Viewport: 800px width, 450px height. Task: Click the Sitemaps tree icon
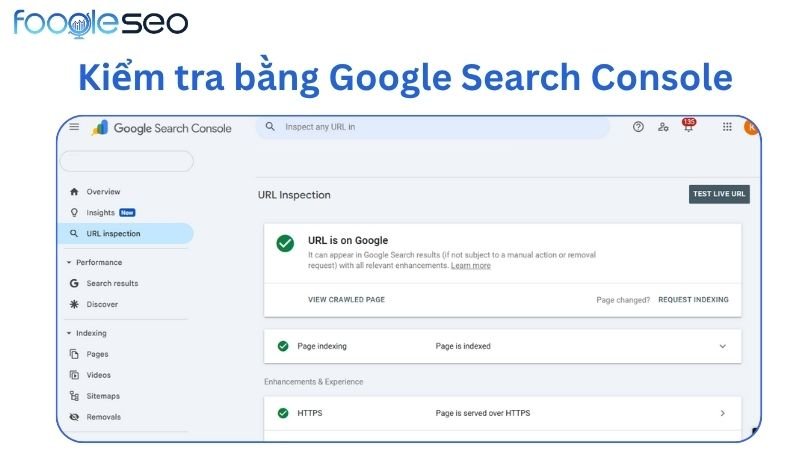(74, 396)
